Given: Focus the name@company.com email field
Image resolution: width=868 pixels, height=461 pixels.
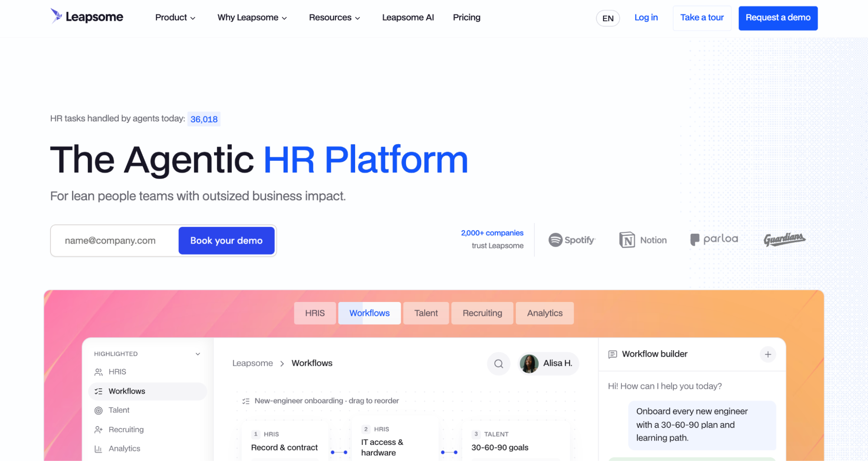Looking at the screenshot, I should pyautogui.click(x=115, y=241).
